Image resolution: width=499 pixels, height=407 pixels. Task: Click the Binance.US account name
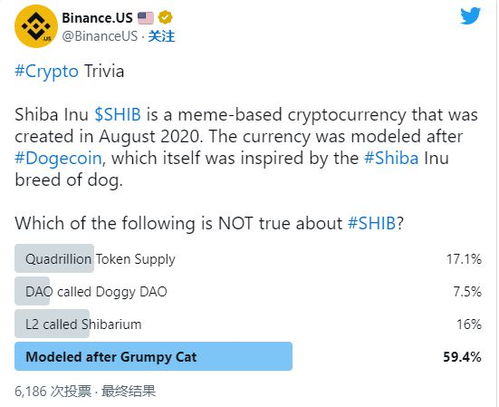pyautogui.click(x=97, y=18)
